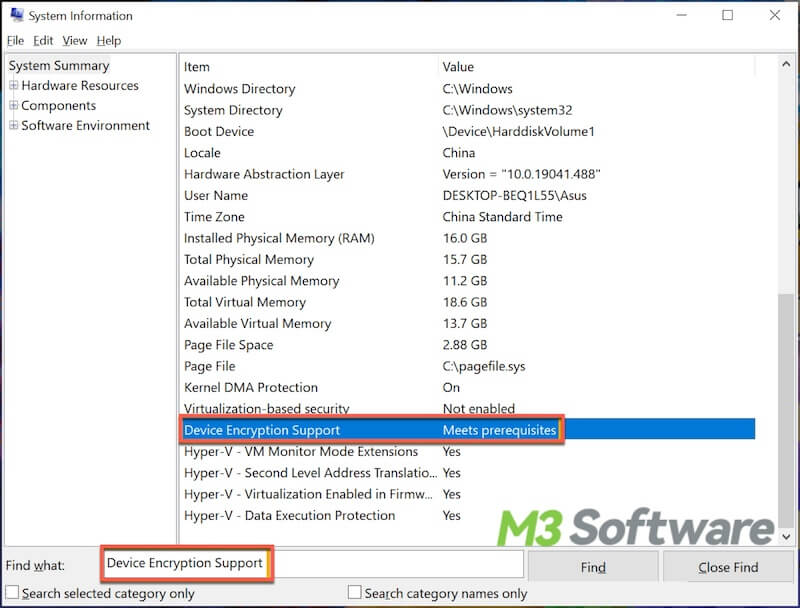Screen dimensions: 800x608
Task: Click the value C:\Windows\system32
Action: [x=507, y=110]
